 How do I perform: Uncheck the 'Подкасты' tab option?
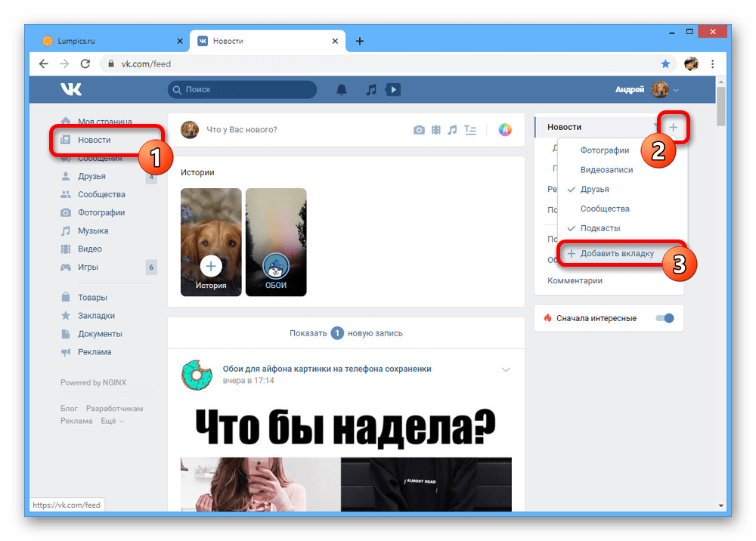click(x=600, y=228)
